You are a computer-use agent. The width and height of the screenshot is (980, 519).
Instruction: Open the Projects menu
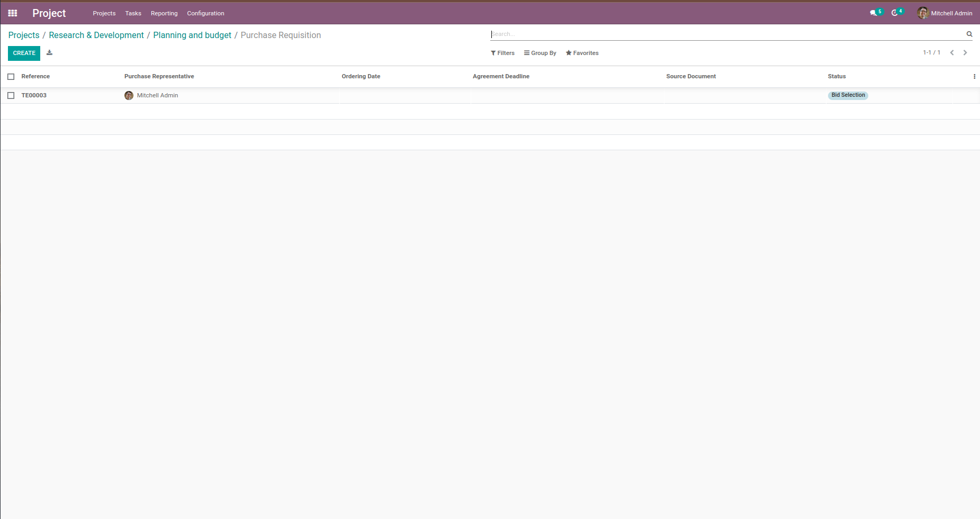coord(104,13)
